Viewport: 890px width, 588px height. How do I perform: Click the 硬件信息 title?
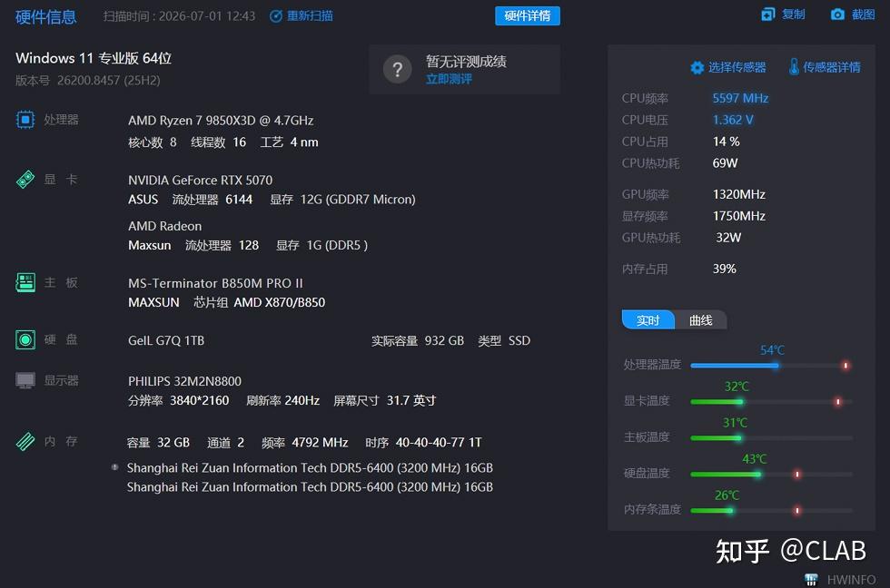46,17
